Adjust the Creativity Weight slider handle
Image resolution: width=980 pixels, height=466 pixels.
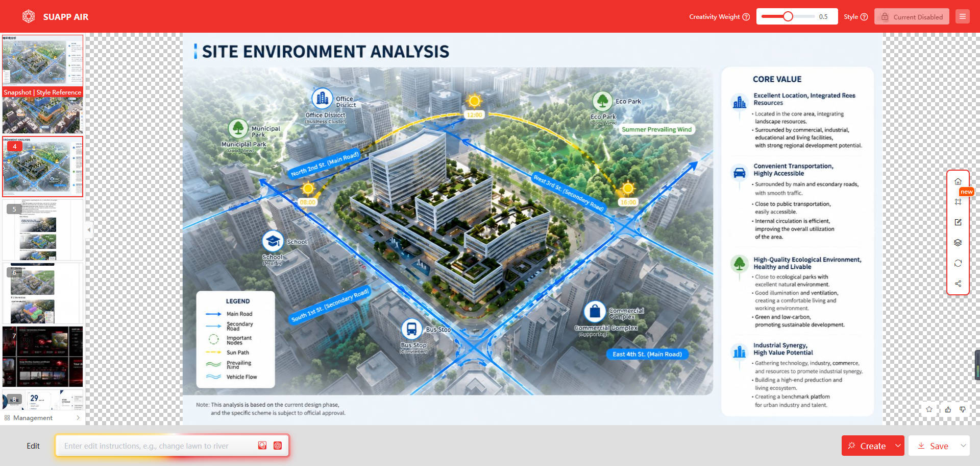(788, 16)
